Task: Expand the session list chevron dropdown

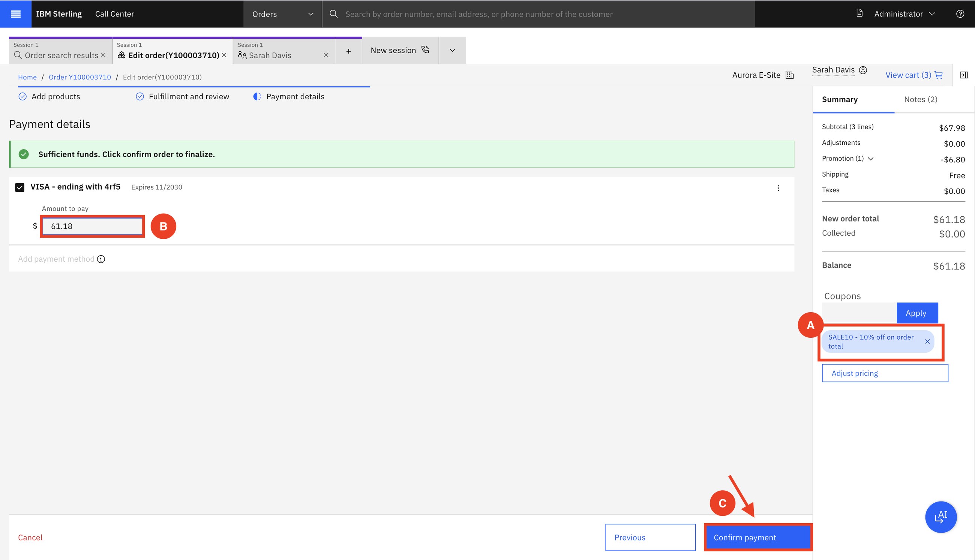Action: [x=452, y=50]
